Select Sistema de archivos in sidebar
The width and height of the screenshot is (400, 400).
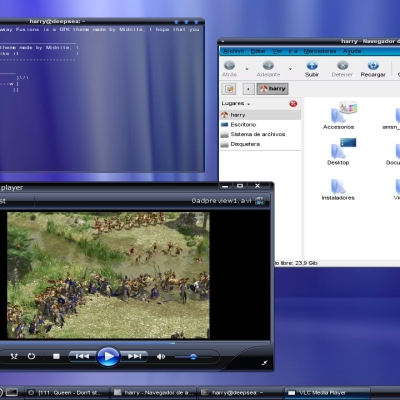coord(260,134)
